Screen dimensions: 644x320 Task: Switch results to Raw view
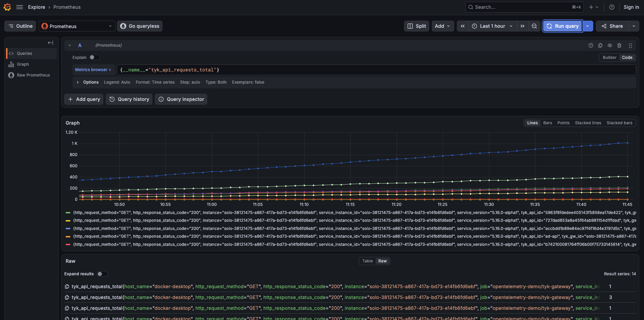pyautogui.click(x=382, y=261)
